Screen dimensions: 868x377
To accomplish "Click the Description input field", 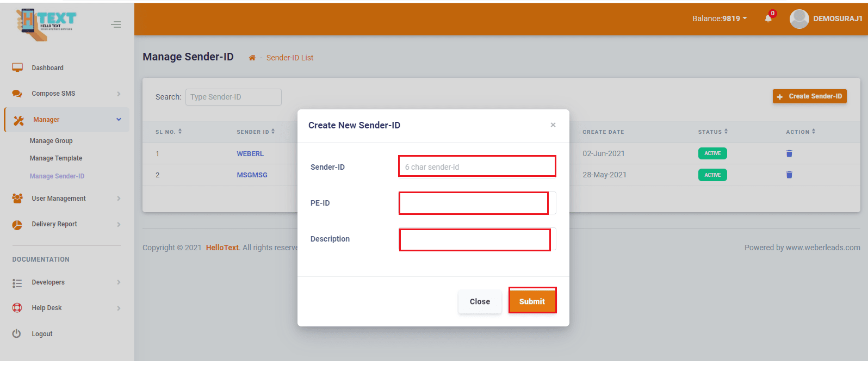I will pyautogui.click(x=475, y=239).
